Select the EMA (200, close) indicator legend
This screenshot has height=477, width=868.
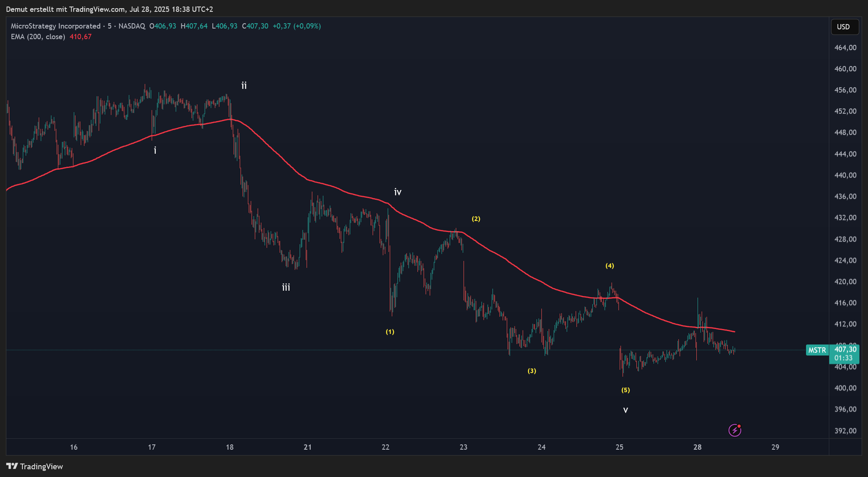pos(38,37)
